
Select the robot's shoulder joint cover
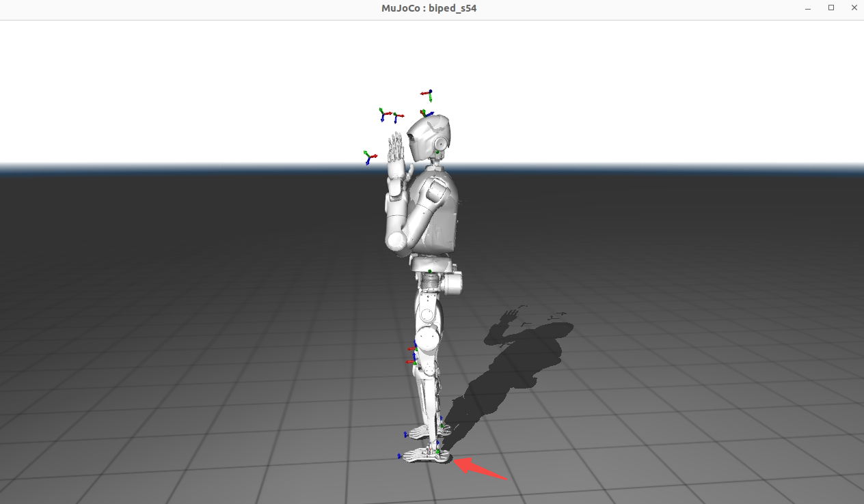[435, 193]
